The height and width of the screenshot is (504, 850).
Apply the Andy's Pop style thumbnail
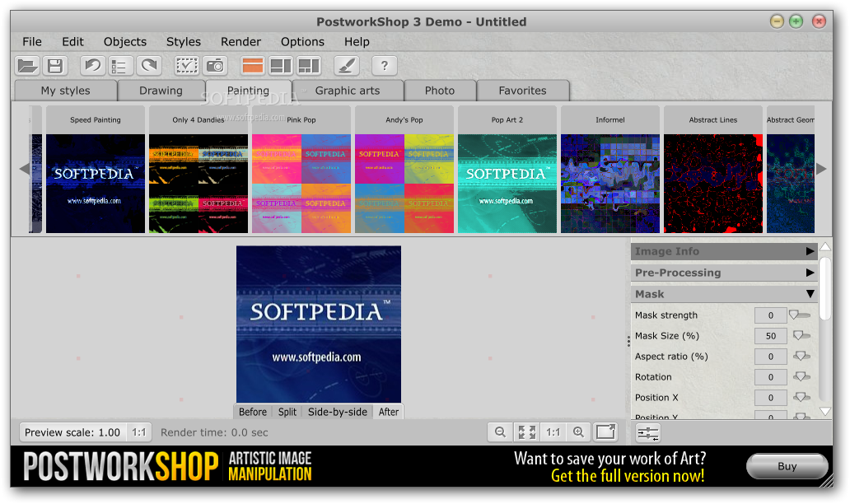pos(404,184)
